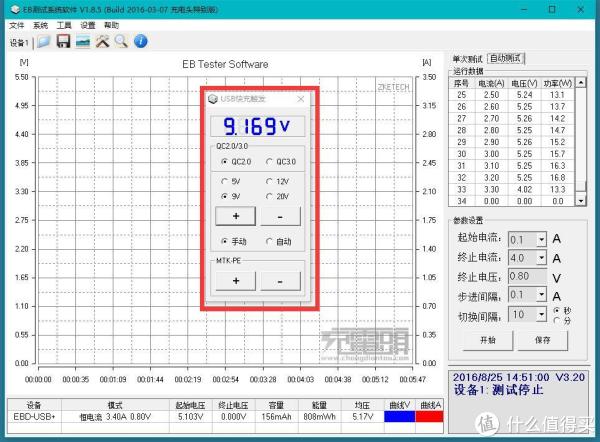Click the 设备1: 测试停止 status text
600x442 pixels.
pos(498,390)
